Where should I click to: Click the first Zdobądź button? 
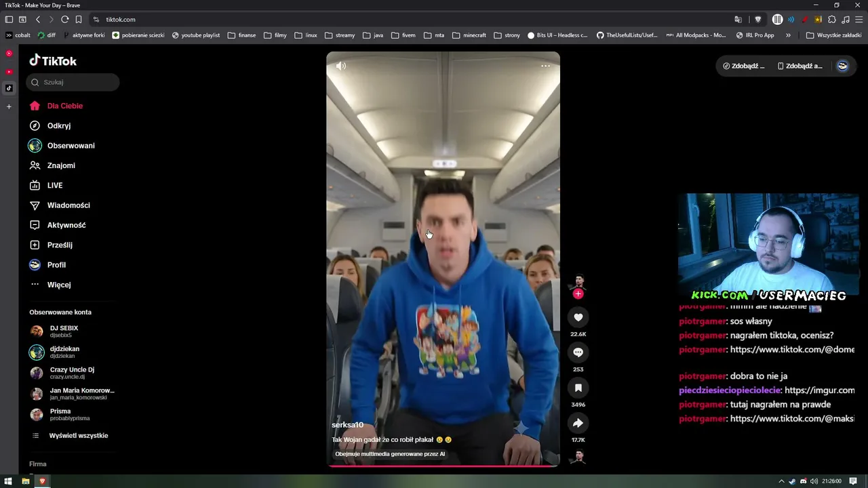click(x=744, y=66)
